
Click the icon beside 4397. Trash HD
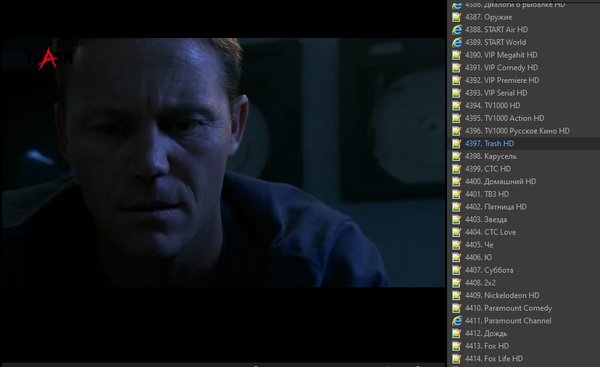pyautogui.click(x=456, y=144)
